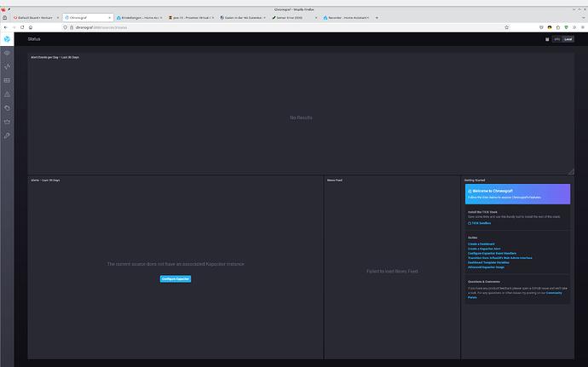Open the Create a Dashboard guide
The image size is (588, 367).
tap(481, 244)
